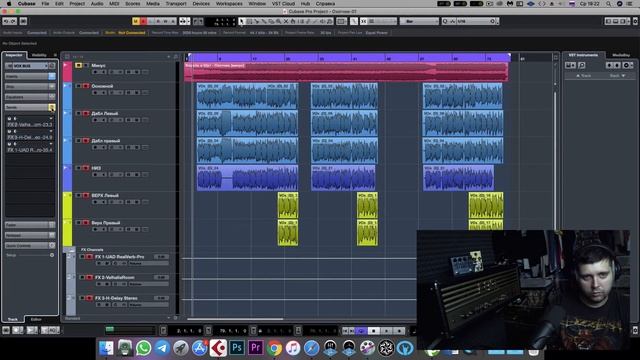Image resolution: width=640 pixels, height=360 pixels.
Task: Switch to the MediaBay tab
Action: 621,55
